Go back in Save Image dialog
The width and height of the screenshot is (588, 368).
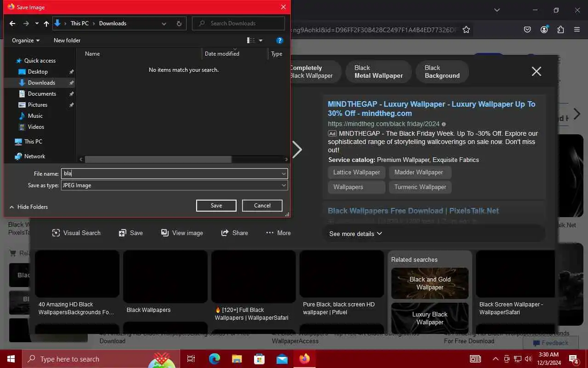[12, 23]
